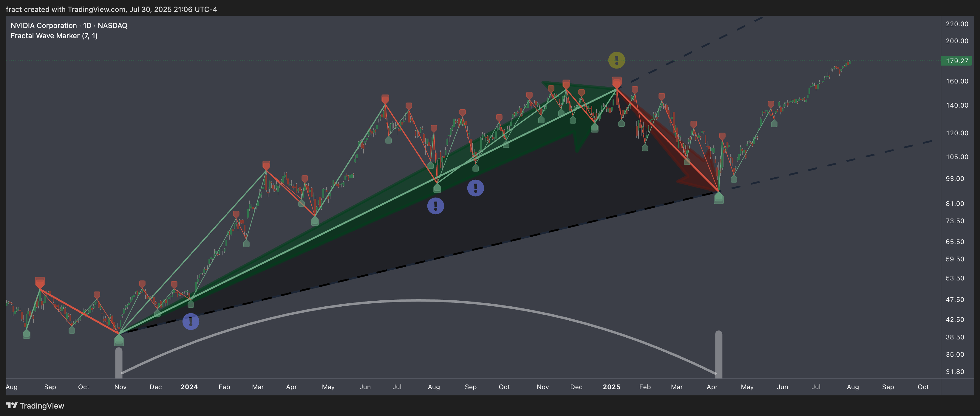Click the 'fract created with TradingView.com' caption
This screenshot has height=416, width=980.
point(112,9)
